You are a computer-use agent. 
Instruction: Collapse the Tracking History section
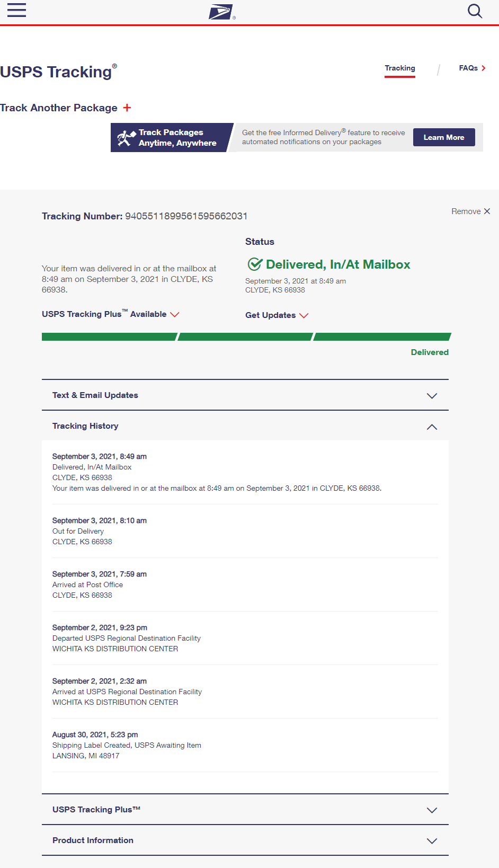pos(432,427)
